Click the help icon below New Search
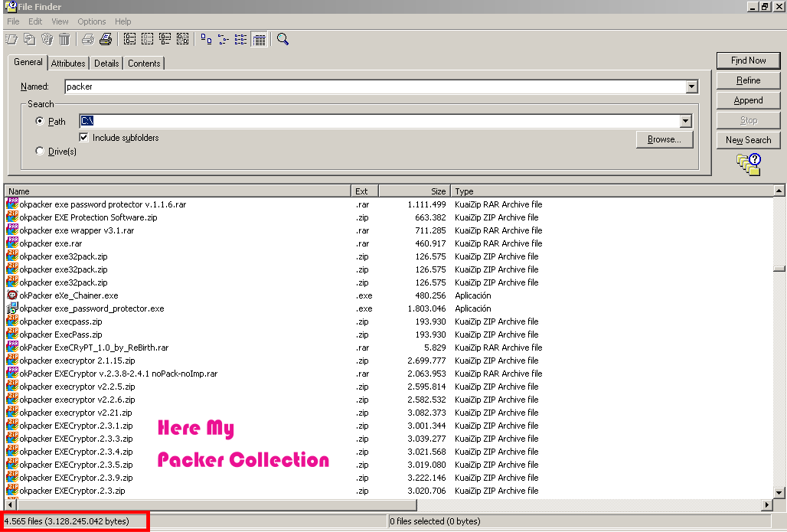Viewport: 787px width, 532px height. point(748,164)
